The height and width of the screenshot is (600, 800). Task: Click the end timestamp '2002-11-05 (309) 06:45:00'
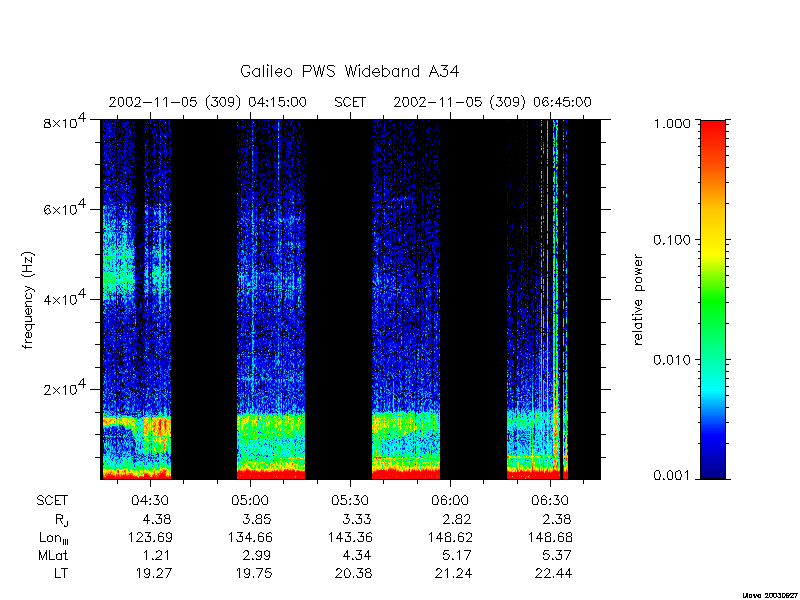[x=492, y=103]
